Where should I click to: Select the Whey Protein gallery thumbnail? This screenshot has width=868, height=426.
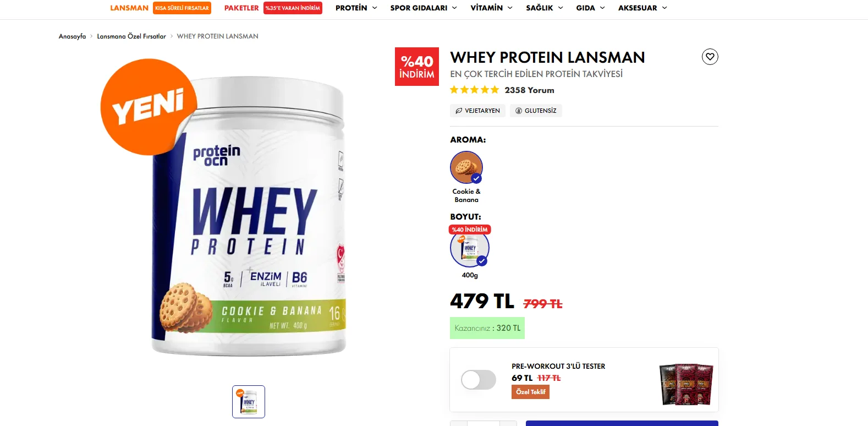249,402
